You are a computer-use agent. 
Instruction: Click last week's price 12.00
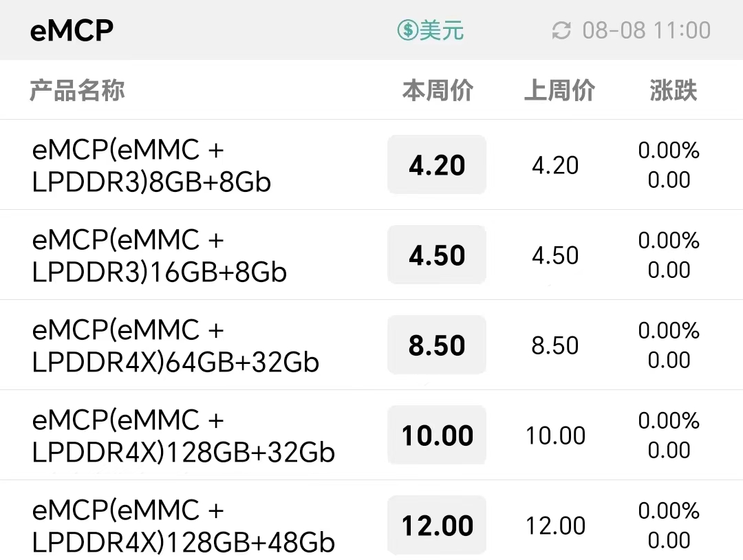click(555, 526)
